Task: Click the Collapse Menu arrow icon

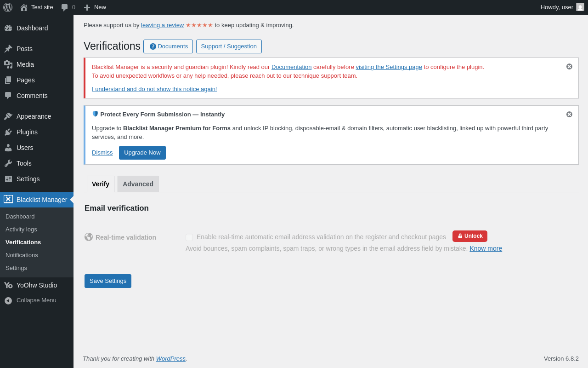Action: tap(8, 300)
